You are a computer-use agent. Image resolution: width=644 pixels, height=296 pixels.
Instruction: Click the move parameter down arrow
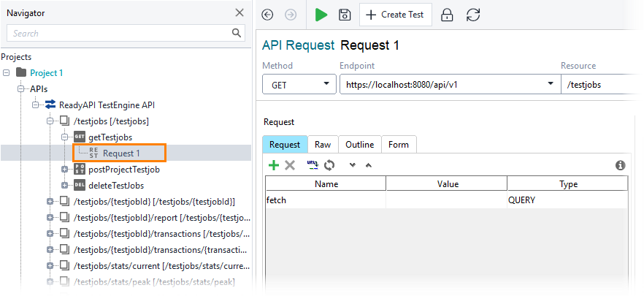(x=352, y=165)
